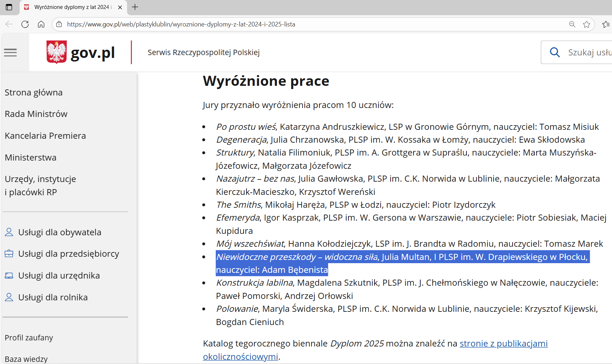This screenshot has height=364, width=612.
Task: Open Rada Ministrów sidebar item
Action: tap(36, 114)
